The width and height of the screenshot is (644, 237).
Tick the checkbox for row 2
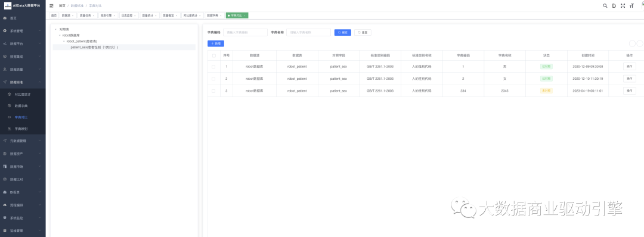(x=213, y=79)
